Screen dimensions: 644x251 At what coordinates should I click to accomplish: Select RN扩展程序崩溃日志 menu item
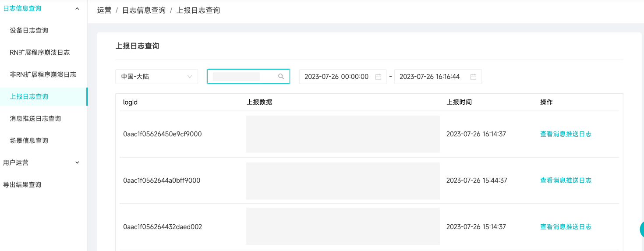[39, 52]
